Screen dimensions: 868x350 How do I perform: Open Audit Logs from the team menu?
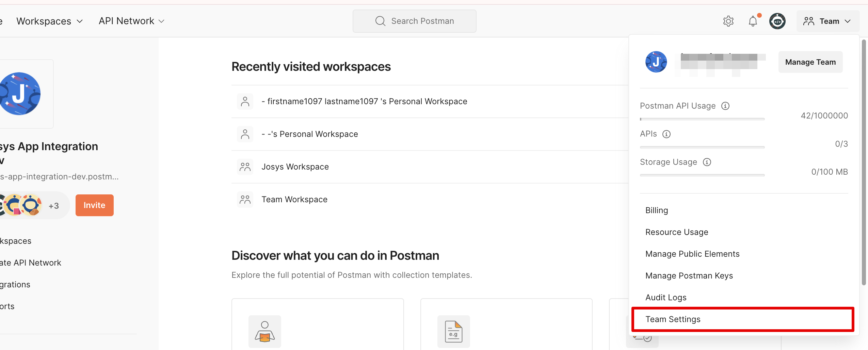pyautogui.click(x=666, y=298)
